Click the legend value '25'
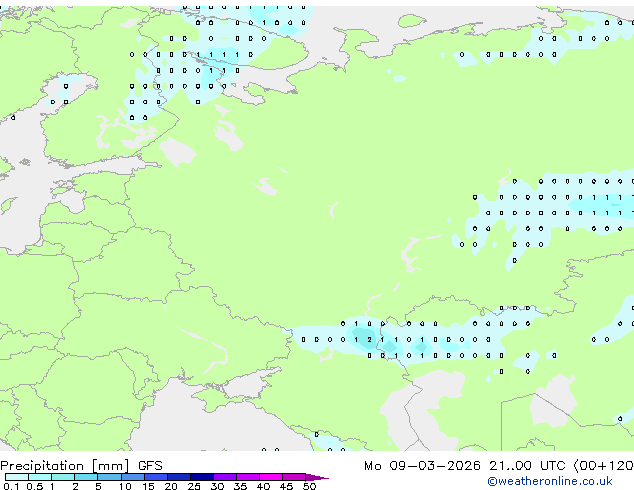The width and height of the screenshot is (634, 490). click(194, 486)
